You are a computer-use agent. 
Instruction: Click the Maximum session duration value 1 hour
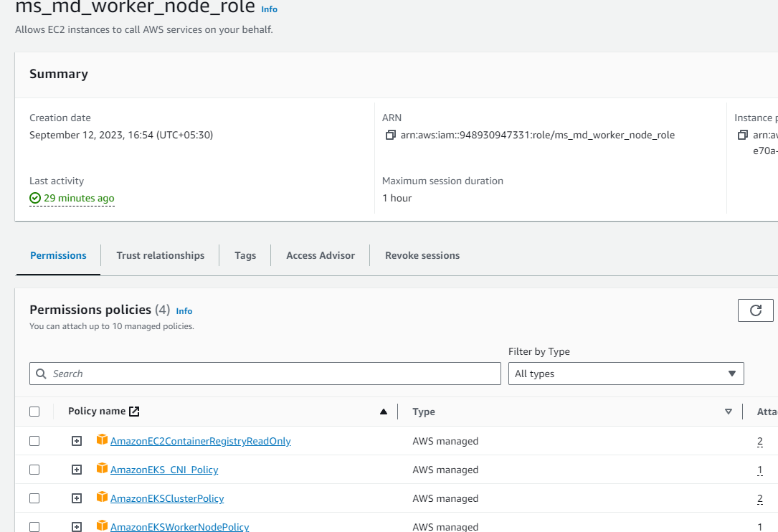click(x=397, y=198)
